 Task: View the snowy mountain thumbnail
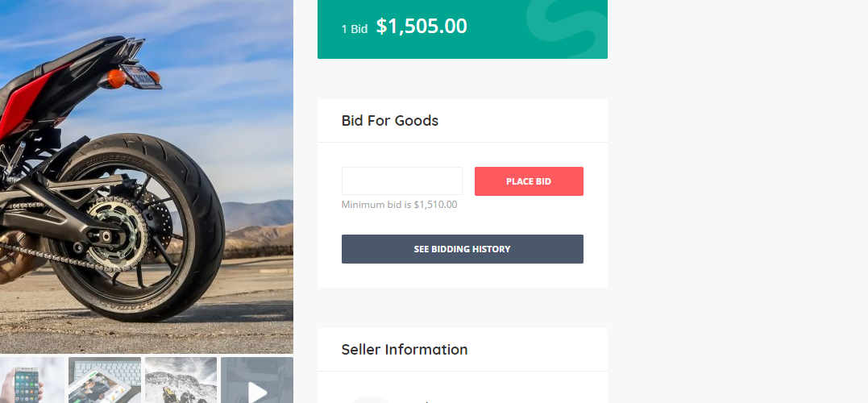click(181, 380)
